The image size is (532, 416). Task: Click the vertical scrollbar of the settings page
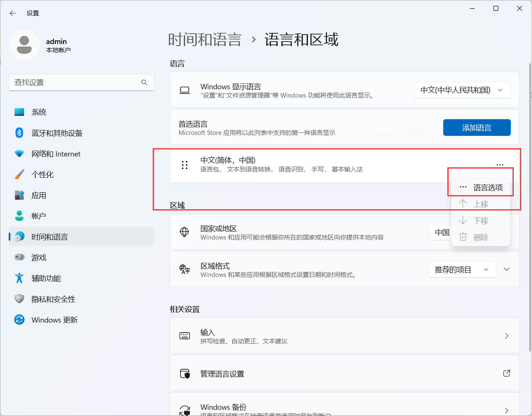coord(530,208)
